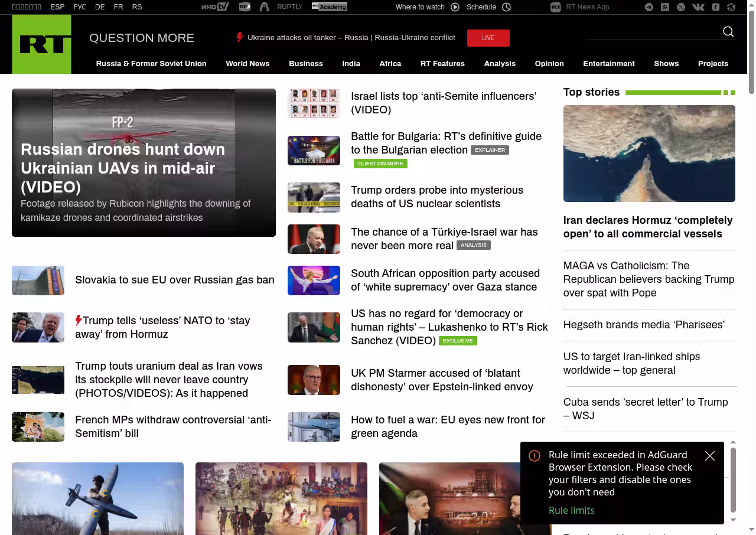Close the AdGuard rule limit notification

(x=710, y=456)
